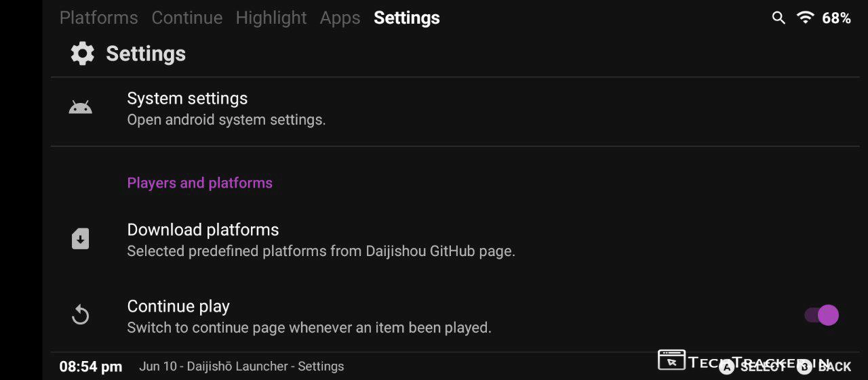Open the search magnifier icon
868x380 pixels.
(778, 18)
